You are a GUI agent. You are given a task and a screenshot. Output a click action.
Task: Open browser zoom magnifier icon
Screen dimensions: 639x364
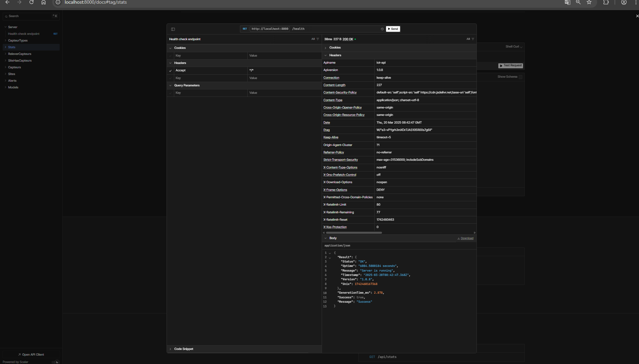point(578,2)
